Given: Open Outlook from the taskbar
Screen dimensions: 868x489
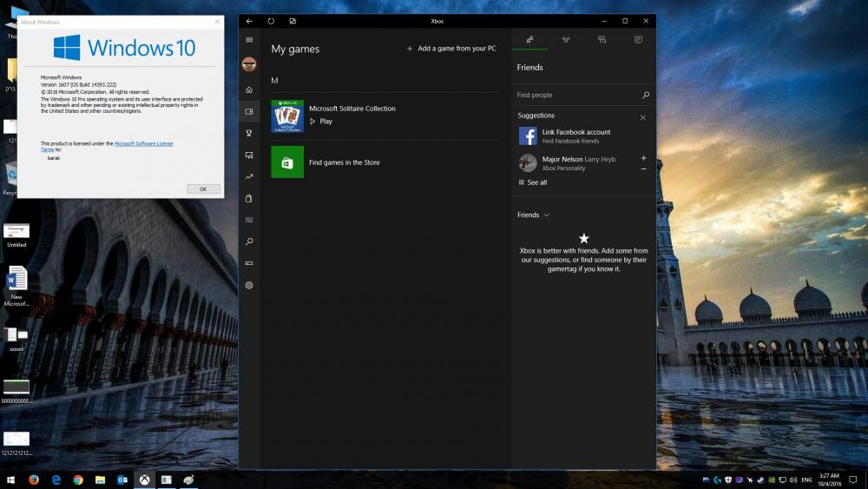Looking at the screenshot, I should (x=122, y=479).
